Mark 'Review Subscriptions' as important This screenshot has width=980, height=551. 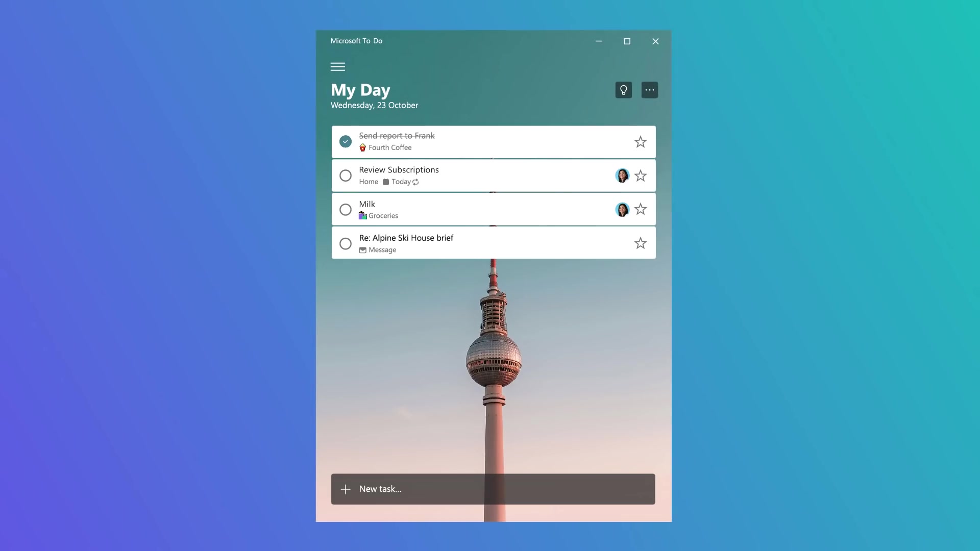640,176
